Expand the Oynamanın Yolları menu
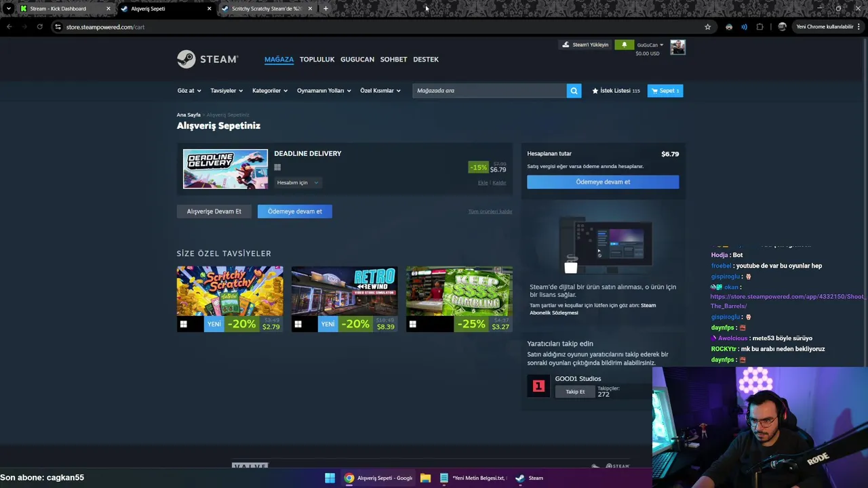The width and height of the screenshot is (868, 488). pos(323,90)
